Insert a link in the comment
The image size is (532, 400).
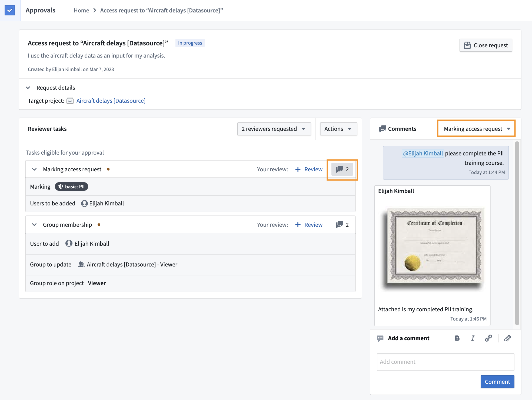tap(488, 338)
